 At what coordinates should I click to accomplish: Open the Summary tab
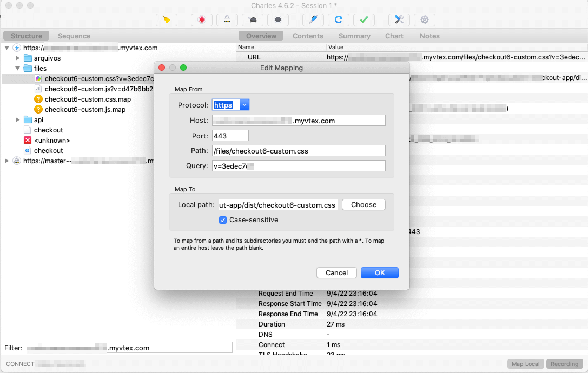[354, 36]
